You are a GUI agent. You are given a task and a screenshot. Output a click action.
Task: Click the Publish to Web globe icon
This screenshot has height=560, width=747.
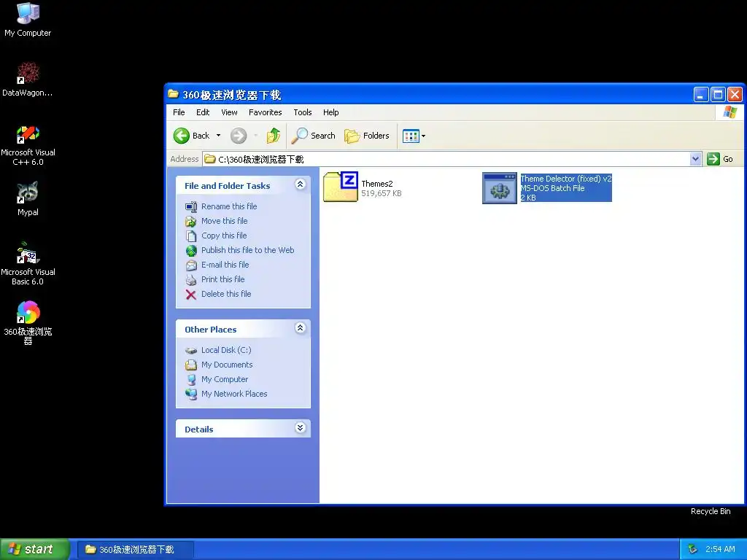(x=191, y=251)
